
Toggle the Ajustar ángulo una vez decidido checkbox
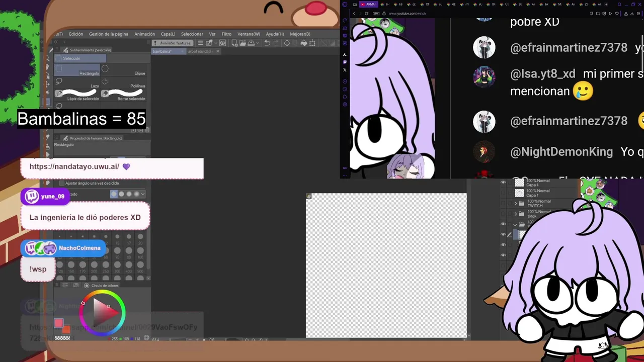click(x=62, y=183)
